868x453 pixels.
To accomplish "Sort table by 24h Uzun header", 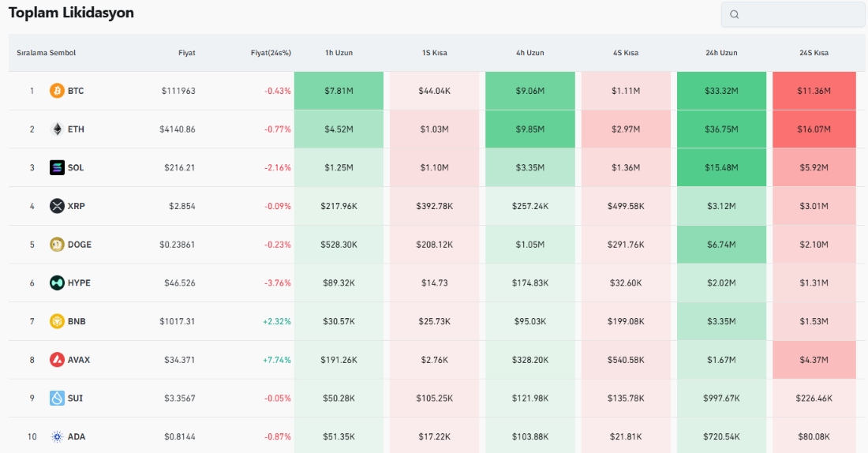I will pyautogui.click(x=721, y=53).
